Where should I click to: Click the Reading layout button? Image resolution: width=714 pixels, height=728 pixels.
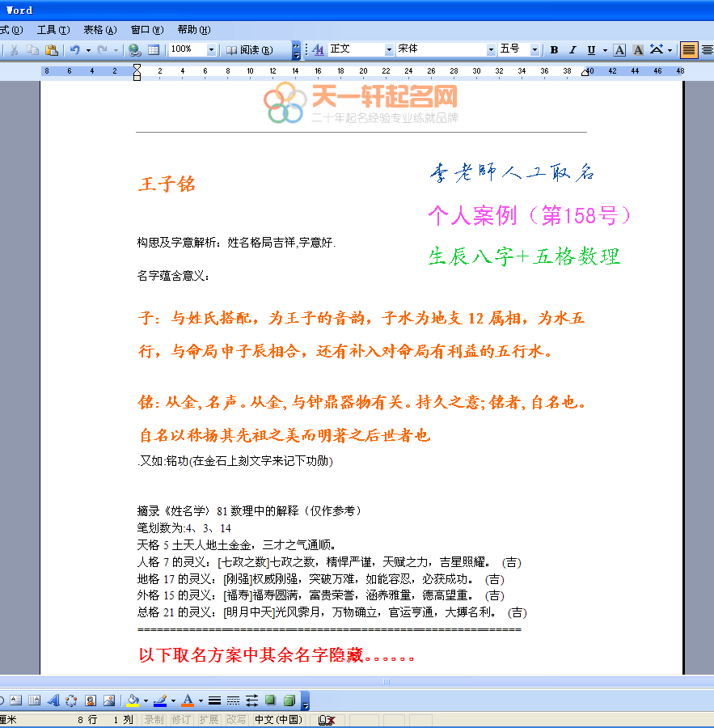click(x=250, y=49)
